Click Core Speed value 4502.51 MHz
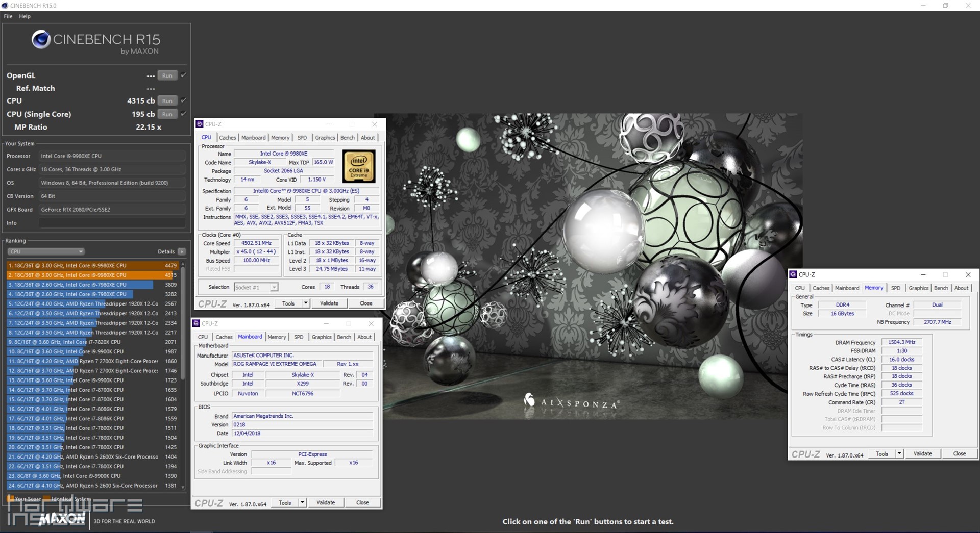980x533 pixels. point(257,243)
